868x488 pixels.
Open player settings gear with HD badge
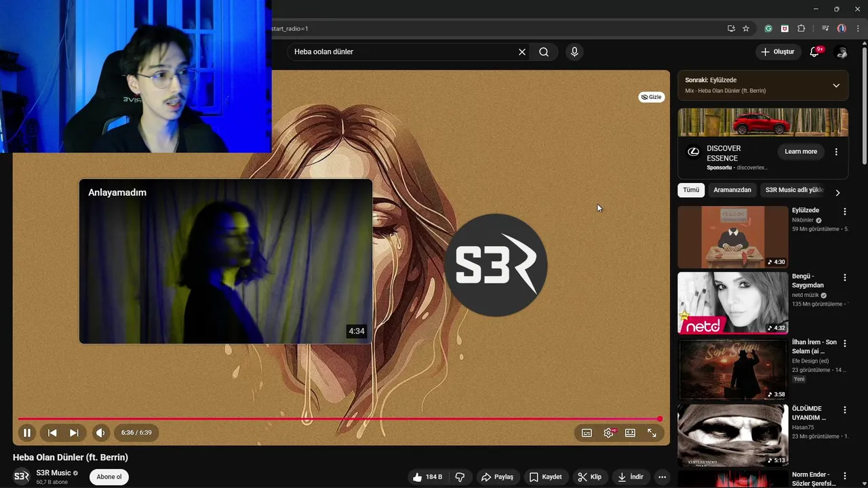click(x=609, y=432)
